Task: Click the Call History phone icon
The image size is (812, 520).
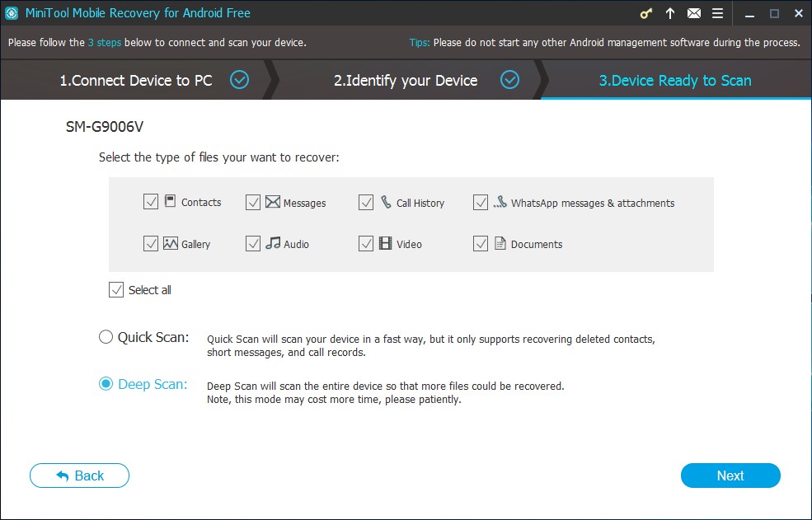Action: [x=386, y=201]
